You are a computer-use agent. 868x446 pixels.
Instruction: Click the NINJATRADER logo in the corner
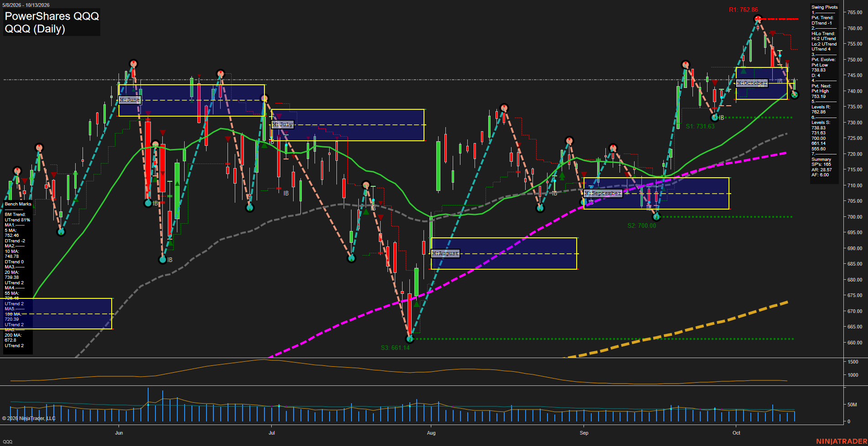[842, 441]
